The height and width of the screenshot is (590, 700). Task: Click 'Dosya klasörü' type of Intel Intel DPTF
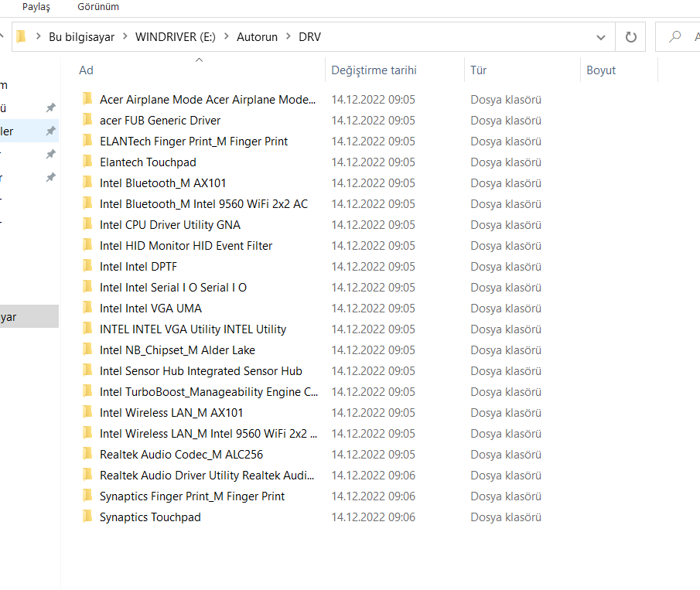506,267
